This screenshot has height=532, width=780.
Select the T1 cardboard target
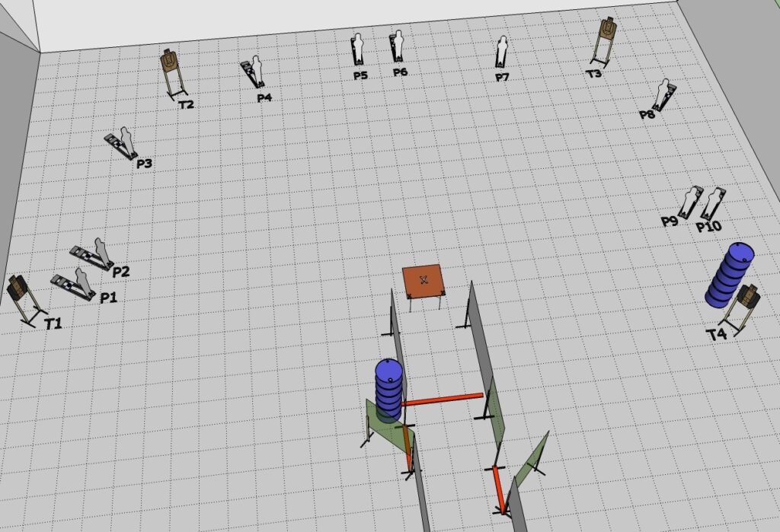(x=18, y=289)
